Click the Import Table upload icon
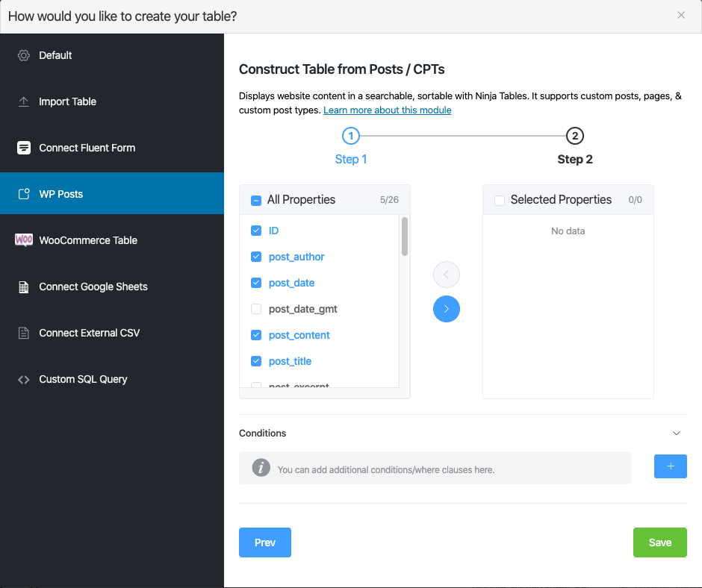Image resolution: width=702 pixels, height=588 pixels. tap(24, 101)
